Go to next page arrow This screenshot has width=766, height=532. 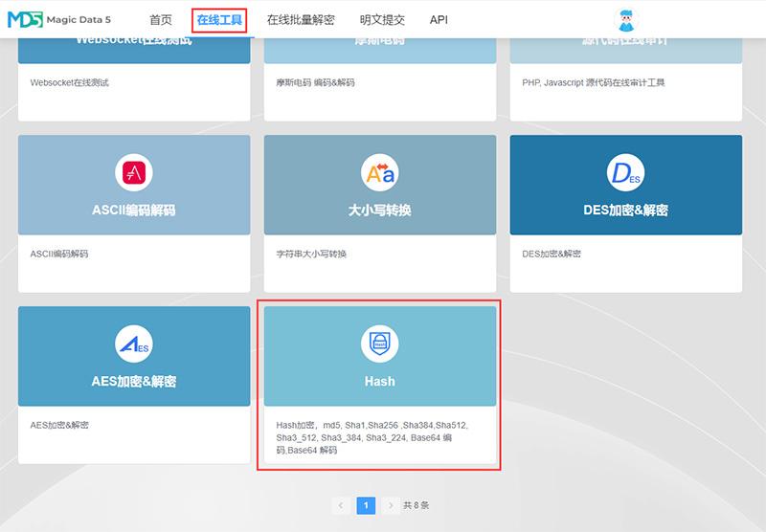click(391, 505)
